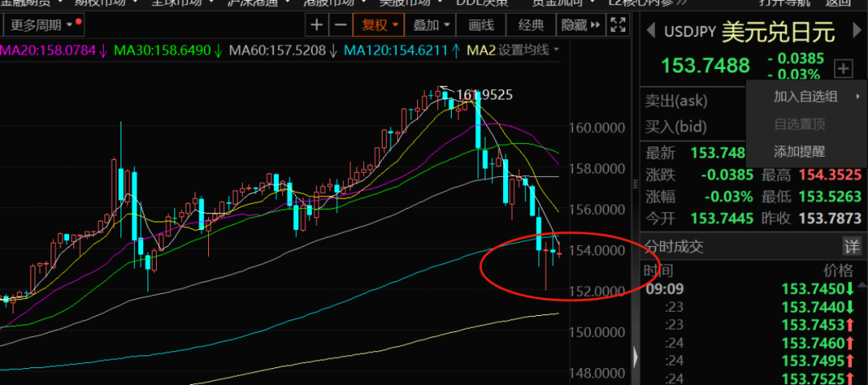Screen dimensions: 868x385
Task: Choose 加入自选组 from context menu
Action: (805, 96)
